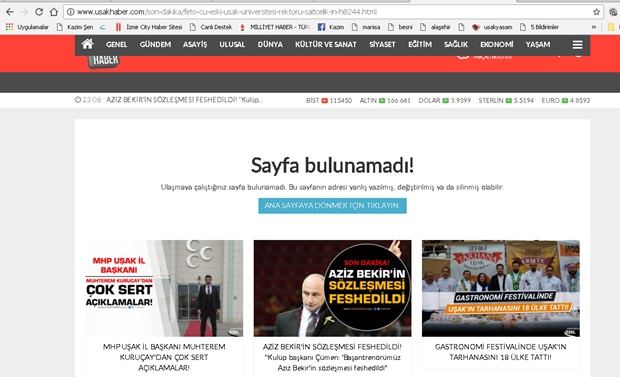Click the STERLİN 5.5194 rate

506,100
